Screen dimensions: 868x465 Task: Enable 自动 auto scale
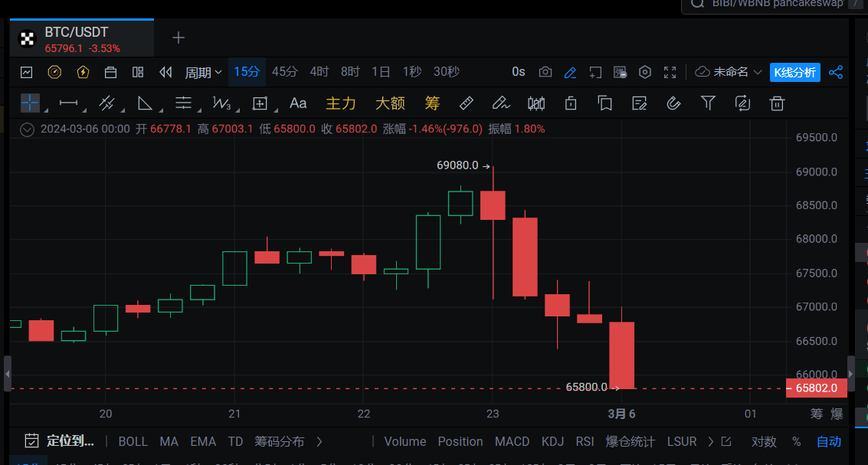click(828, 441)
